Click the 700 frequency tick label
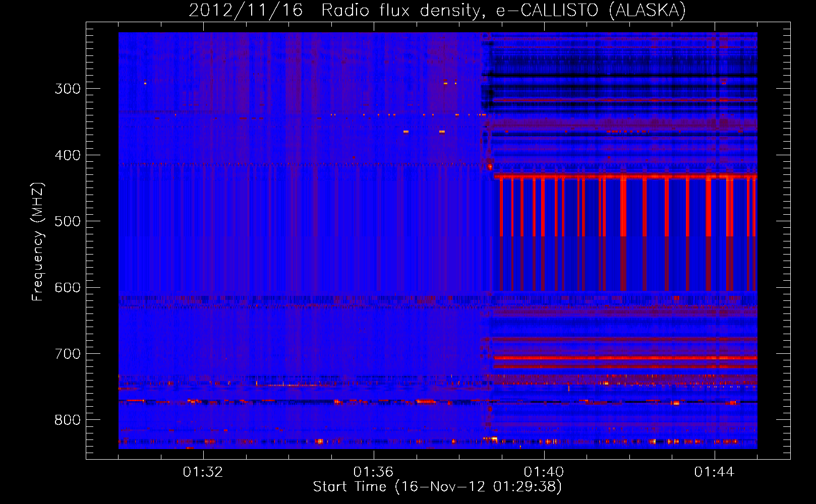Screen dimensions: 816x504 point(68,354)
